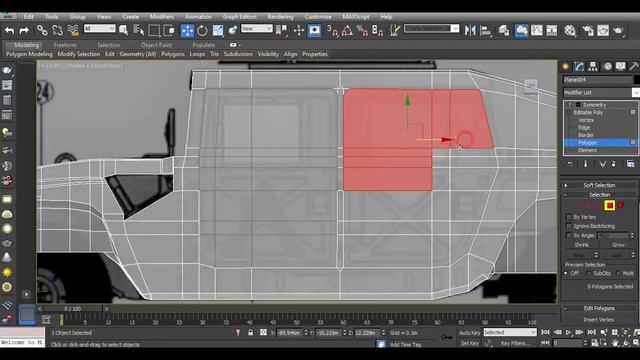Toggle the Set Key button

coord(470,343)
